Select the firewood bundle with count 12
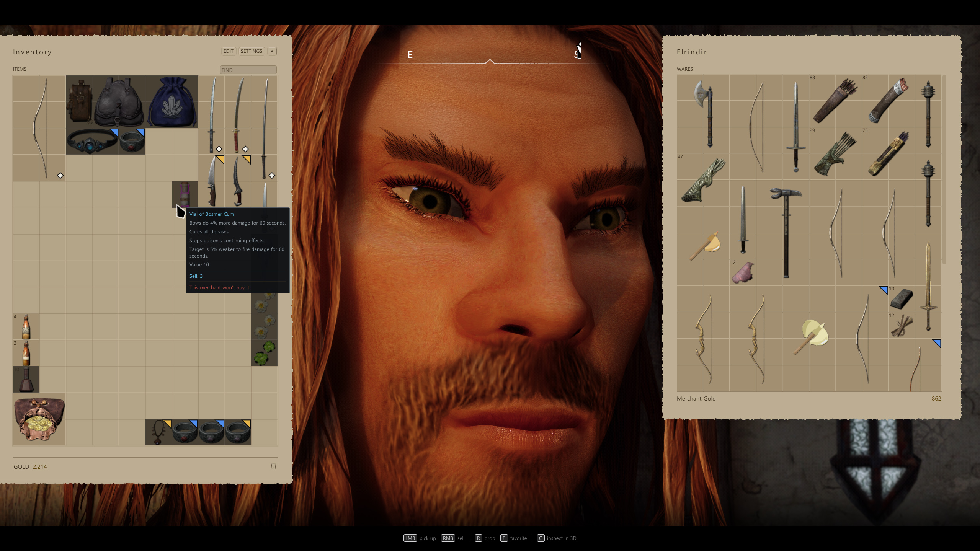 902,326
